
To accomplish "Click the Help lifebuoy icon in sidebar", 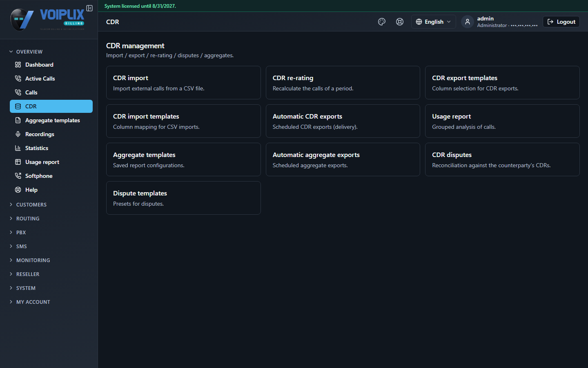I will tap(18, 190).
